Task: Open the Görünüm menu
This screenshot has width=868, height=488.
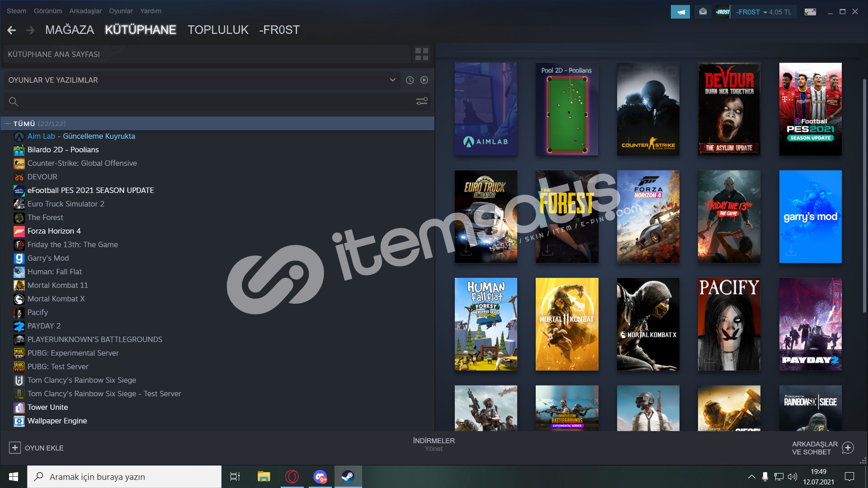Action: point(48,11)
